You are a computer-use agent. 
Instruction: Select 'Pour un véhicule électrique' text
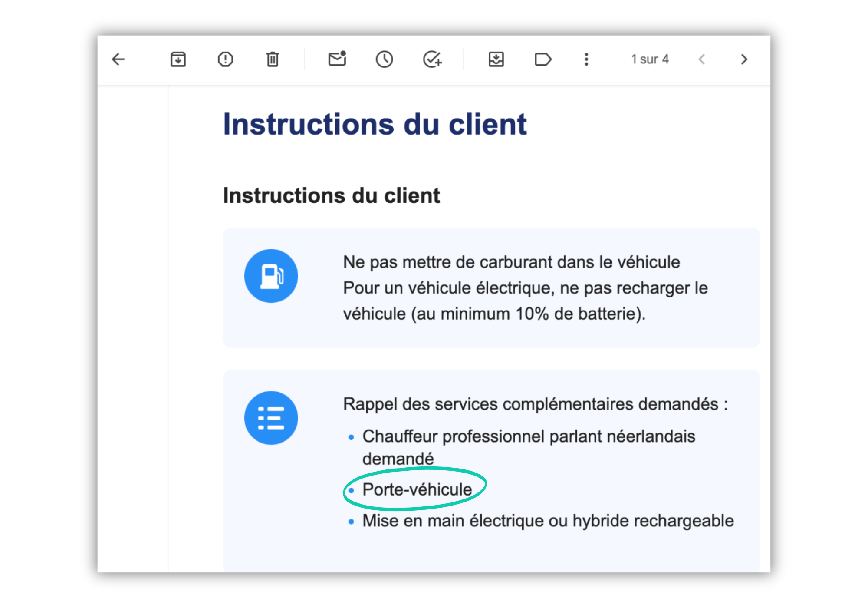[525, 301]
